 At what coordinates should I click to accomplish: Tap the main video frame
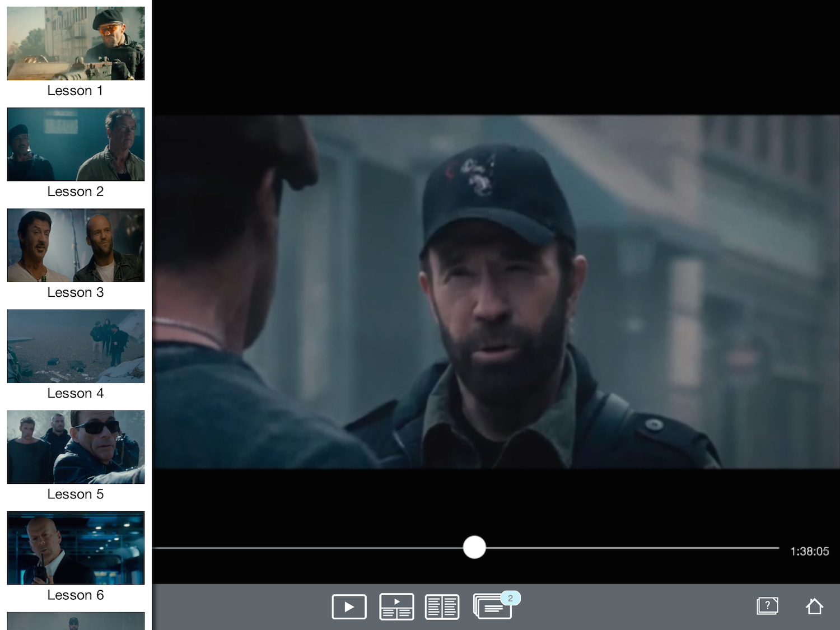(x=496, y=291)
